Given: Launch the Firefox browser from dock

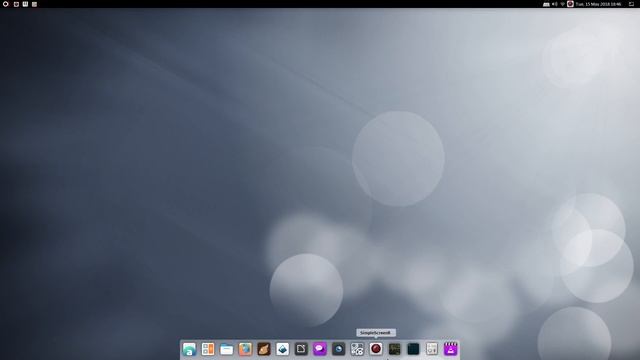Looking at the screenshot, I should coord(245,349).
